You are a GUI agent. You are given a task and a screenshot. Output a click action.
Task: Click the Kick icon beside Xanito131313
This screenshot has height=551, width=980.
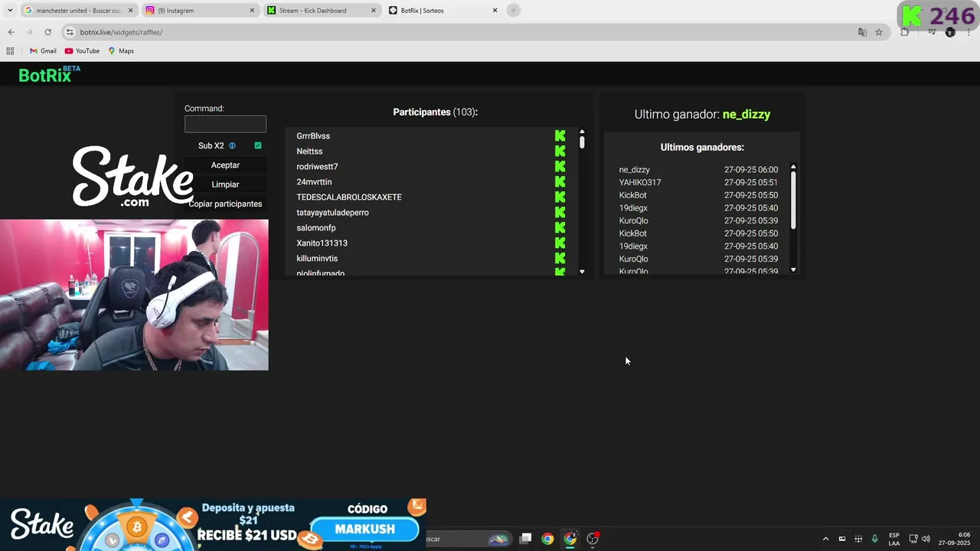pos(560,243)
